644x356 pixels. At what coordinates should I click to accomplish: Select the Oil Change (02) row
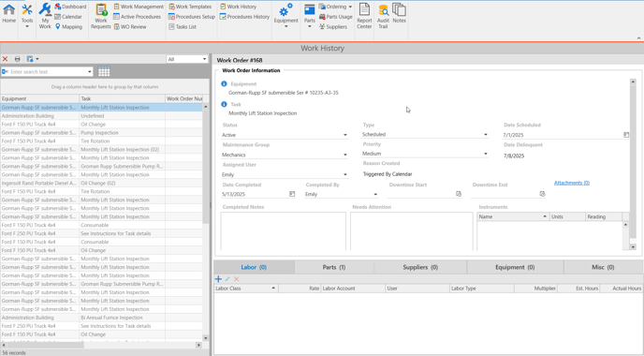101,184
